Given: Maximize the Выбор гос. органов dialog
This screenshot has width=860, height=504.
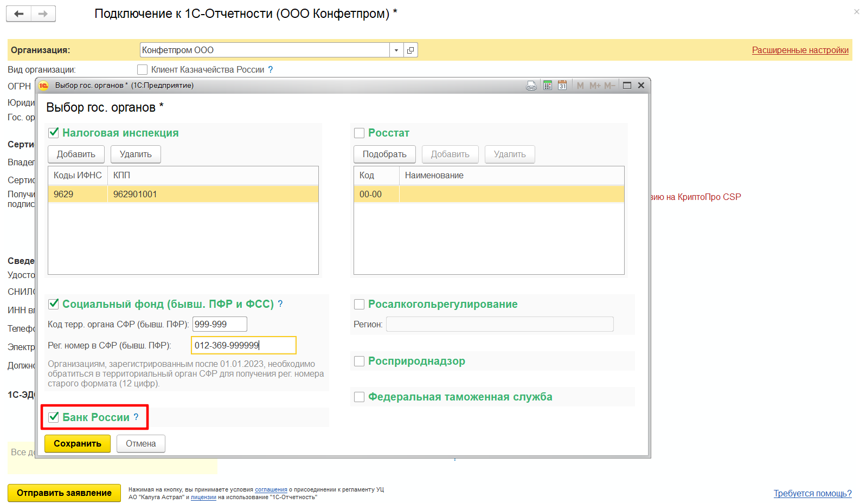Looking at the screenshot, I should 627,86.
